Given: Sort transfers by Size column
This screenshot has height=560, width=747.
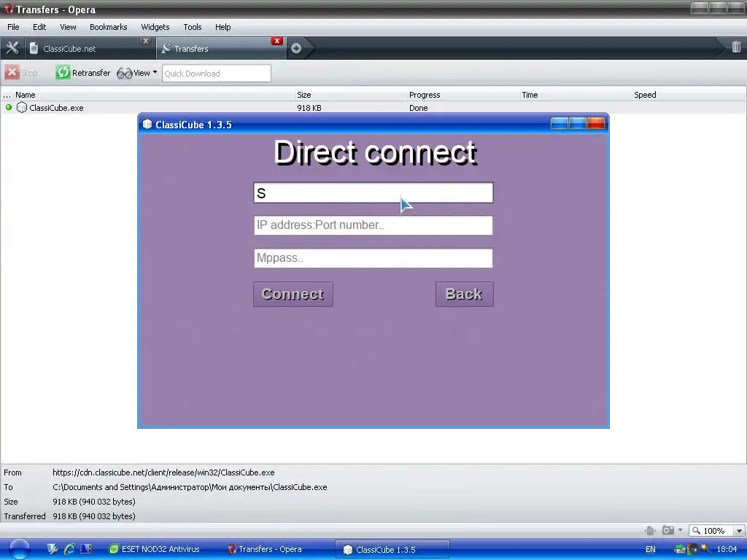Looking at the screenshot, I should 304,95.
